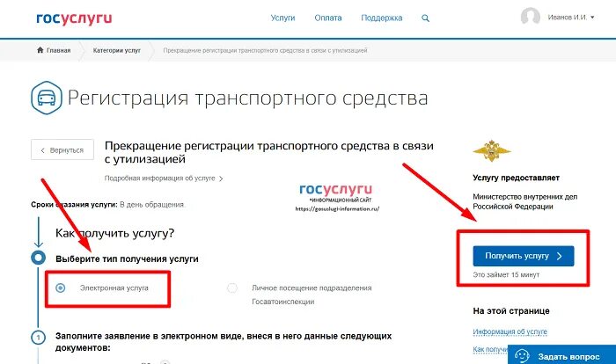This screenshot has width=616, height=364.
Task: Open the Поддержка menu item
Action: pyautogui.click(x=381, y=18)
